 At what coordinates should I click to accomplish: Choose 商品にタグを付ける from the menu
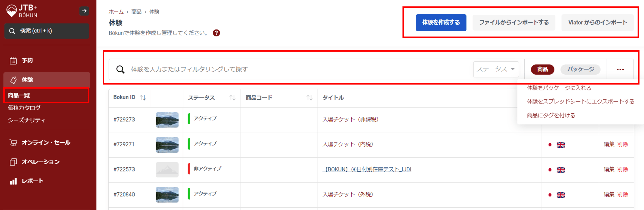[551, 115]
